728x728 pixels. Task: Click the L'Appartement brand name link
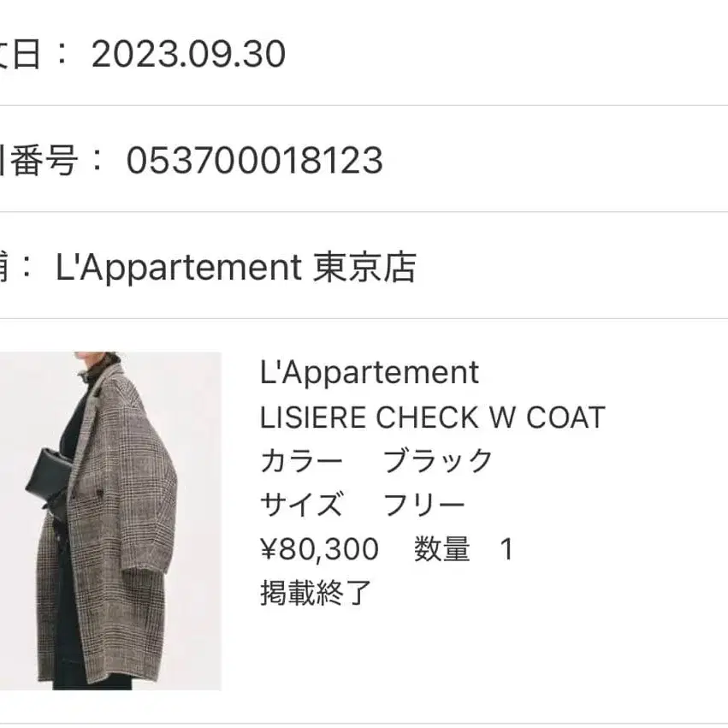click(x=369, y=372)
